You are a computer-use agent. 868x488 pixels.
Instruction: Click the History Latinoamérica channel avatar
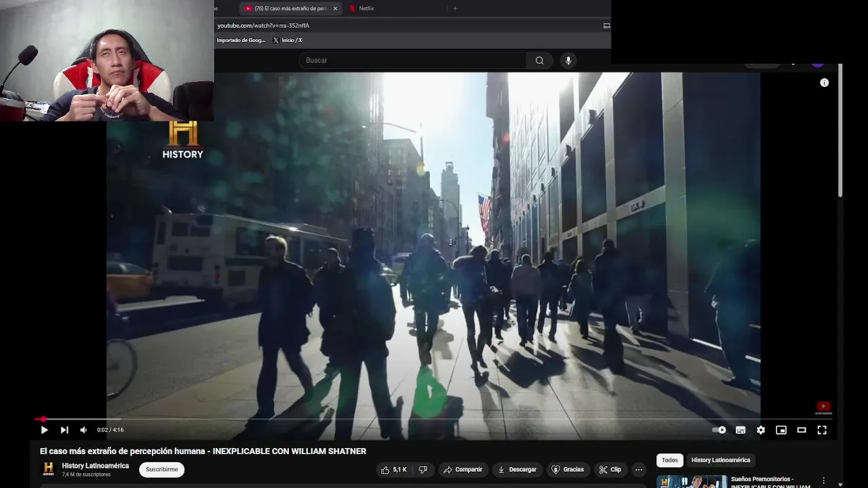click(x=48, y=469)
